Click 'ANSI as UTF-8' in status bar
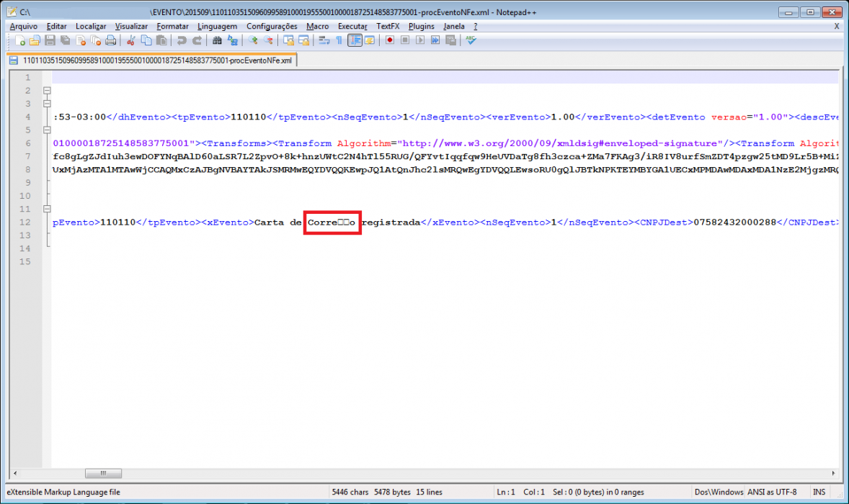This screenshot has width=849, height=504. (x=772, y=492)
